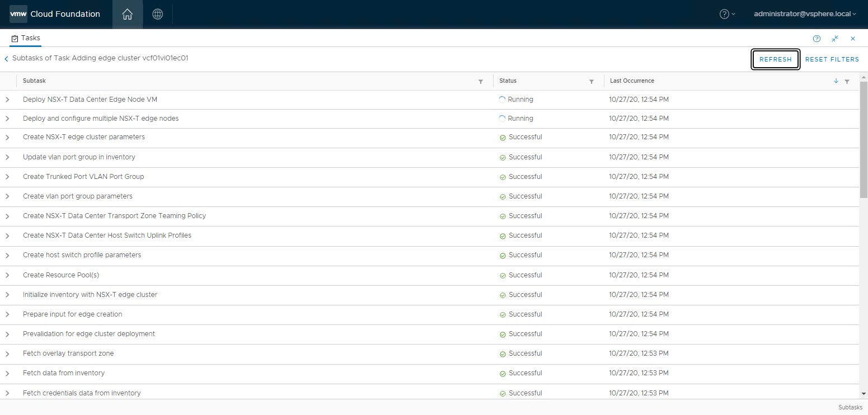Click the vertical scrollbar down arrow

pos(864,394)
